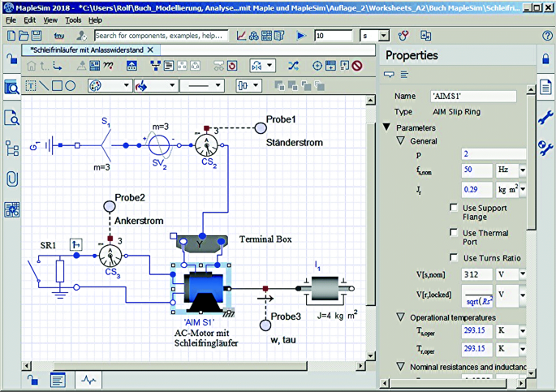Click the lock icon in Properties panel
The height and width of the screenshot is (392, 556).
click(x=545, y=58)
